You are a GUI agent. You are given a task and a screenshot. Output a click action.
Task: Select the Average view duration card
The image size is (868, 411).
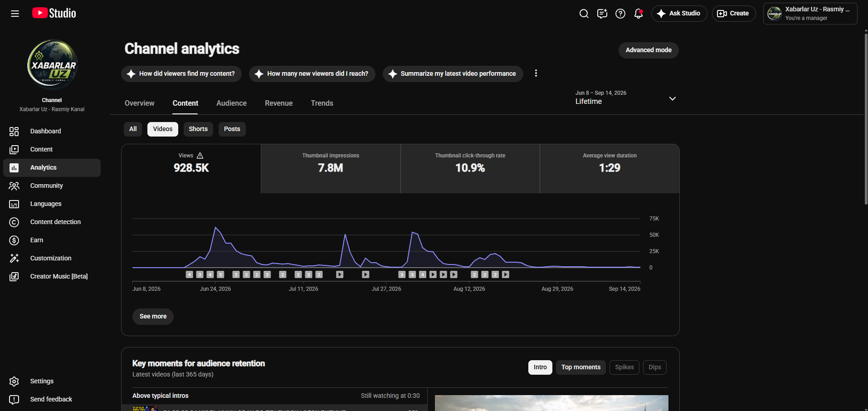pos(610,169)
